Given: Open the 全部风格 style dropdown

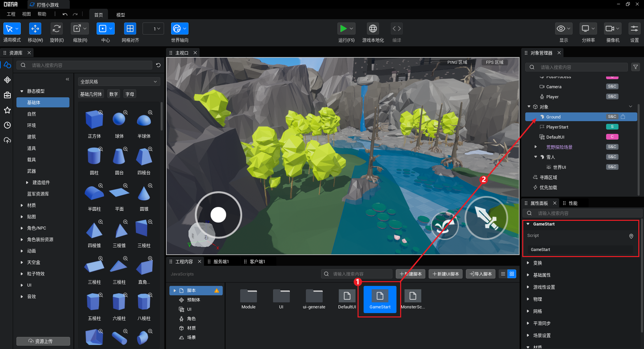Looking at the screenshot, I should click(x=119, y=82).
